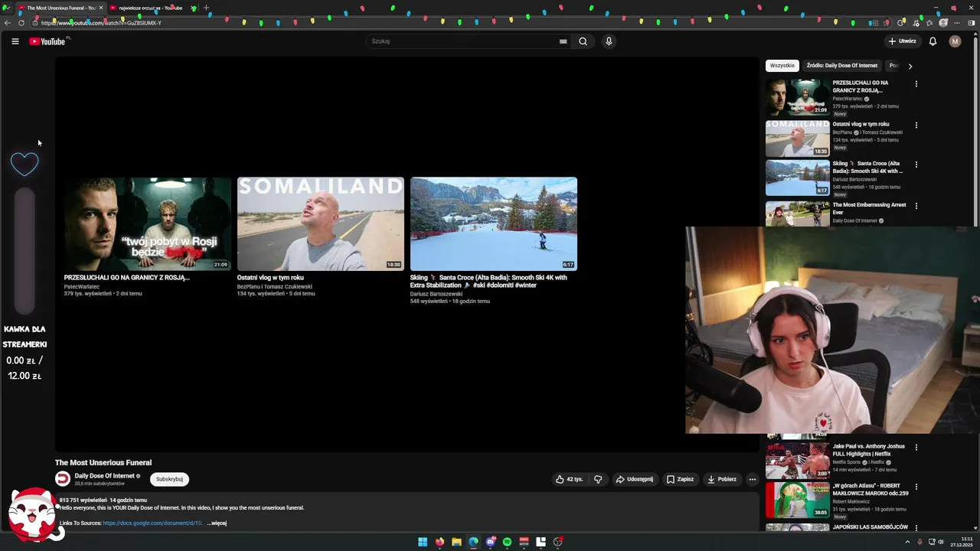The image size is (980, 551).
Task: Open sidebar PRZESŁUCHALI GO NA GRANICY thumbnail
Action: point(797,96)
